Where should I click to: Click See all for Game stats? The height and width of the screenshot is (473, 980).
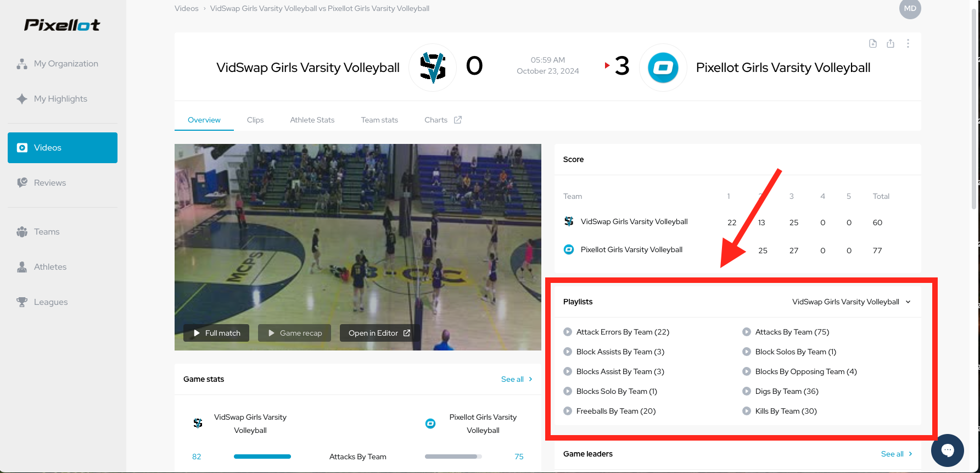point(517,379)
